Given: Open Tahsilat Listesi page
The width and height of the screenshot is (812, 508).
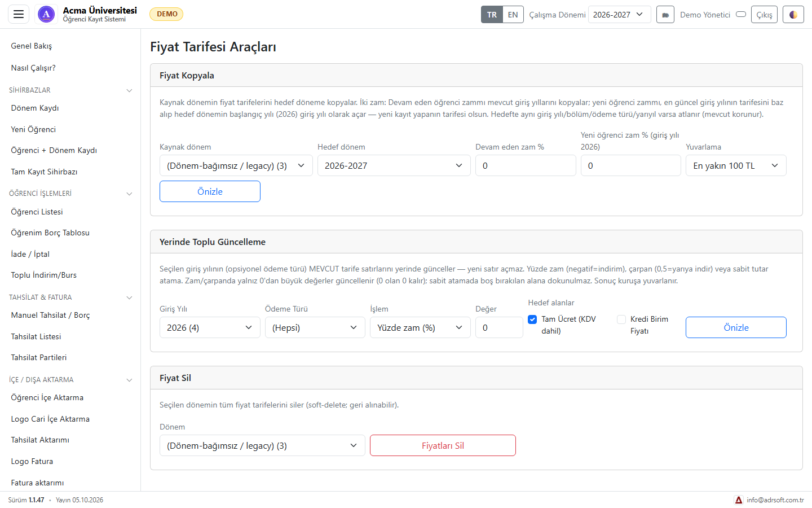Looking at the screenshot, I should click(x=36, y=336).
